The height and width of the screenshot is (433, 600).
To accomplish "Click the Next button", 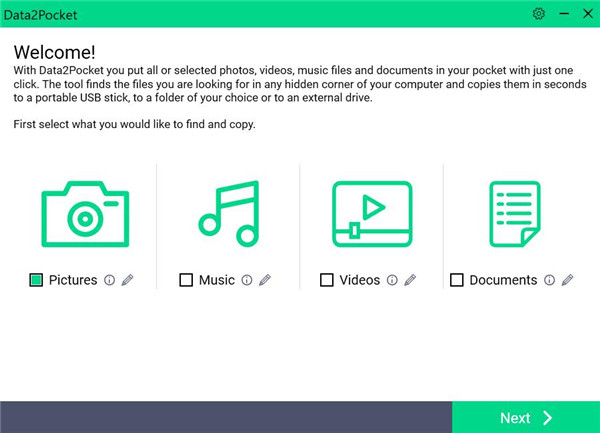I will pyautogui.click(x=526, y=417).
